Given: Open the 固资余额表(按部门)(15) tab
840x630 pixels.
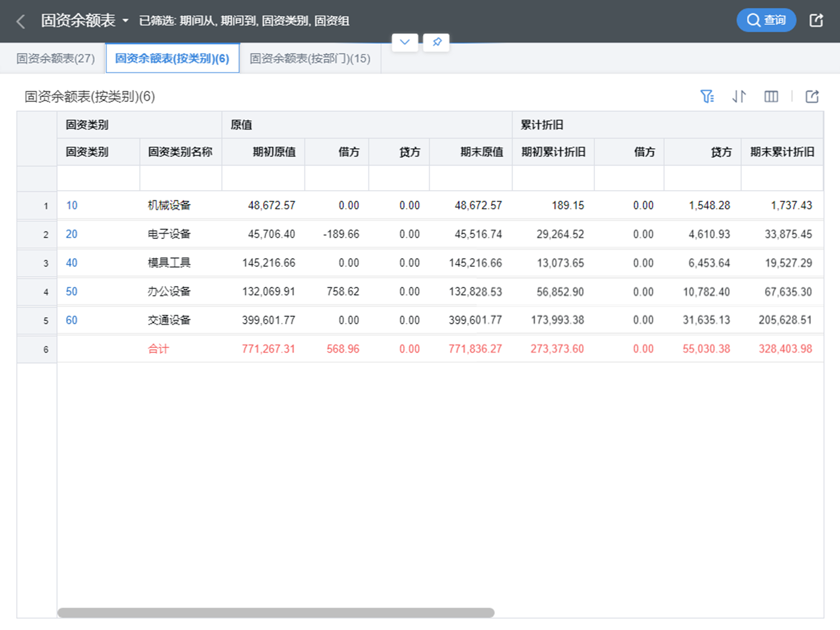Looking at the screenshot, I should pos(310,58).
